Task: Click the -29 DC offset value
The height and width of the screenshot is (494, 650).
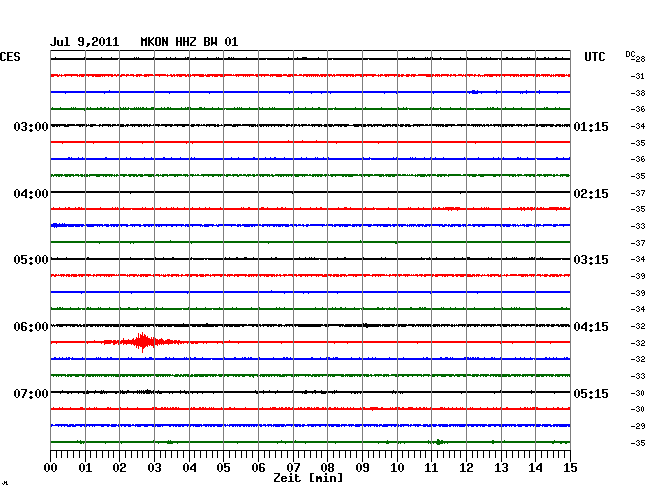Action: click(x=638, y=426)
